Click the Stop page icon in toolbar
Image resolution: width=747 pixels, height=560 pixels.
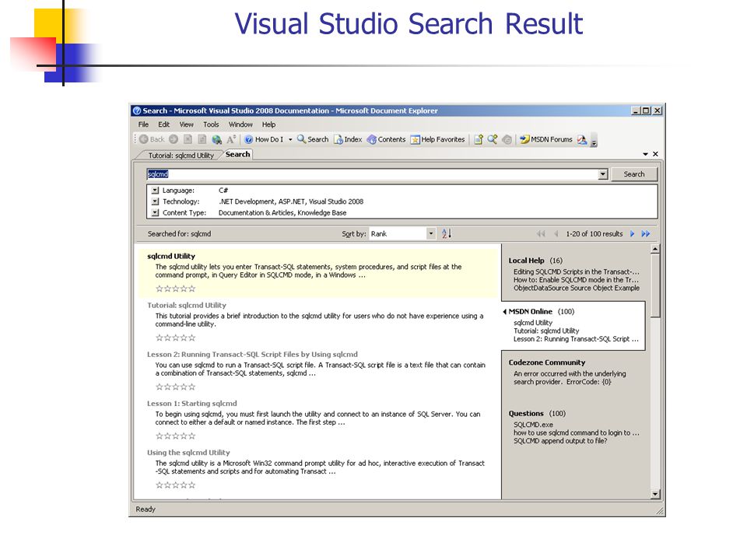click(x=188, y=139)
